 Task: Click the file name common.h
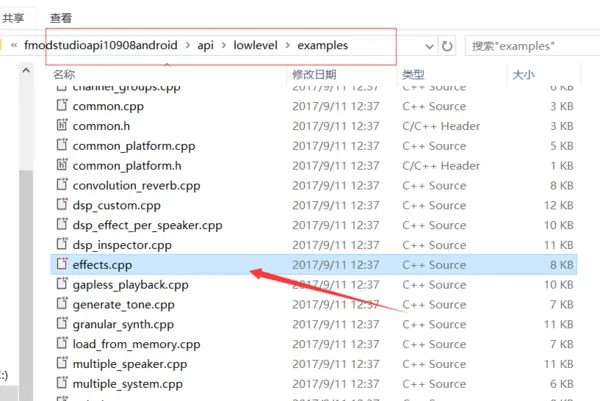click(101, 126)
